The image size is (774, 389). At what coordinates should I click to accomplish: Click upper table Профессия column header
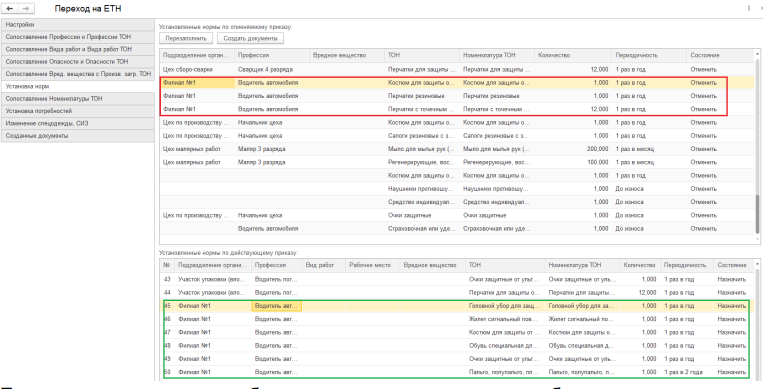(272, 55)
